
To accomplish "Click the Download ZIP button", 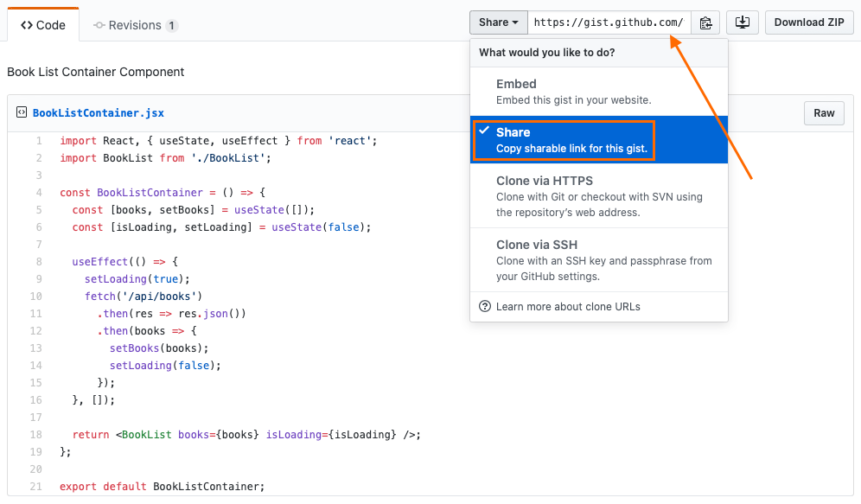I will [x=809, y=22].
